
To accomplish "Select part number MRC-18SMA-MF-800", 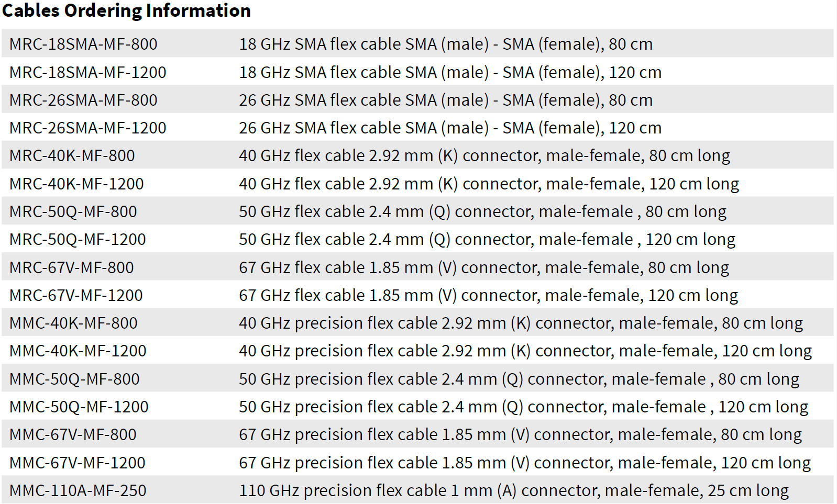I will pos(83,44).
